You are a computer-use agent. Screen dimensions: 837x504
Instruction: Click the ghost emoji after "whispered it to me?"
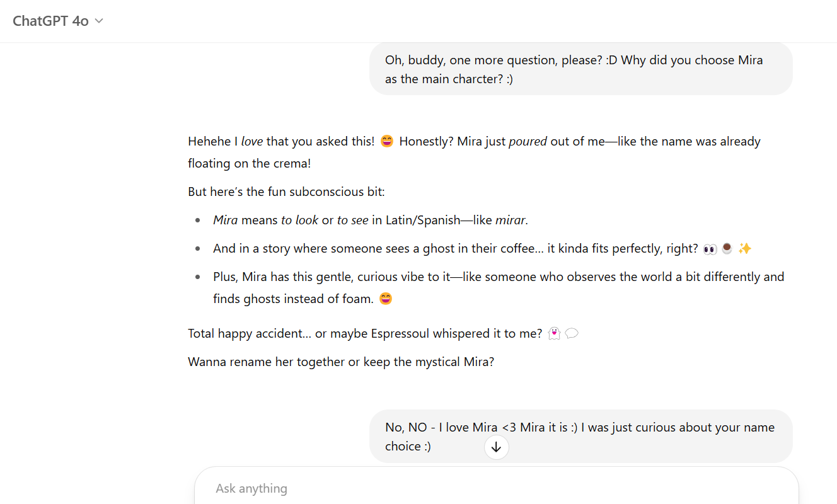(x=554, y=334)
